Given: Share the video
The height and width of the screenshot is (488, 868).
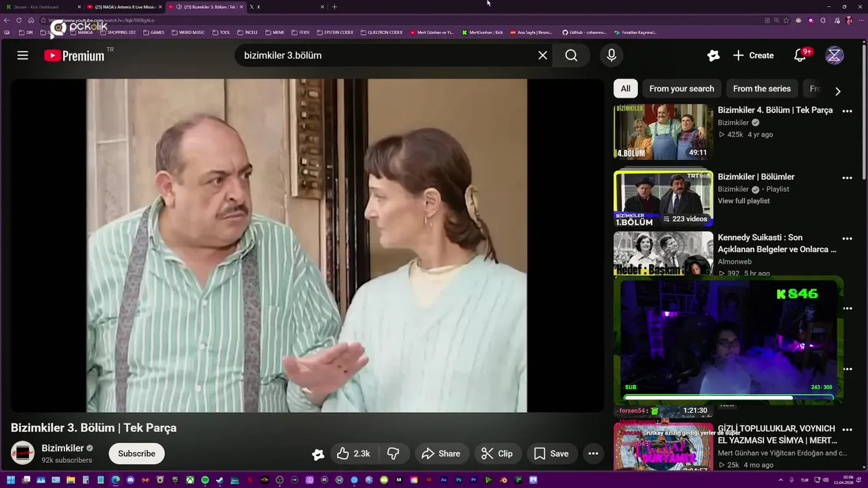Looking at the screenshot, I should click(441, 453).
